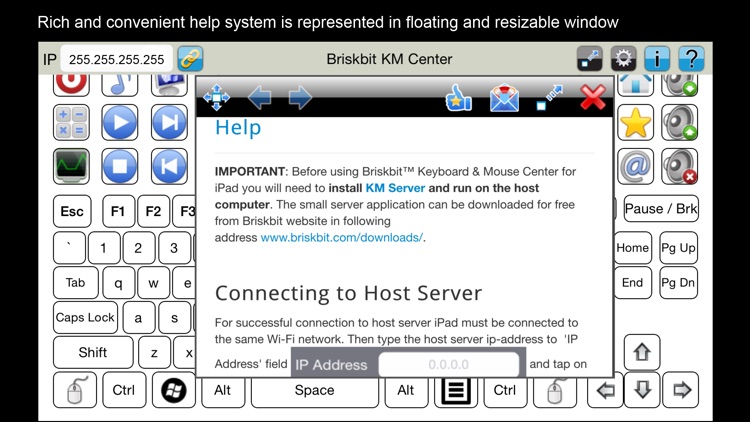
Task: Tap the speaker icon right of the star
Action: pos(679,122)
